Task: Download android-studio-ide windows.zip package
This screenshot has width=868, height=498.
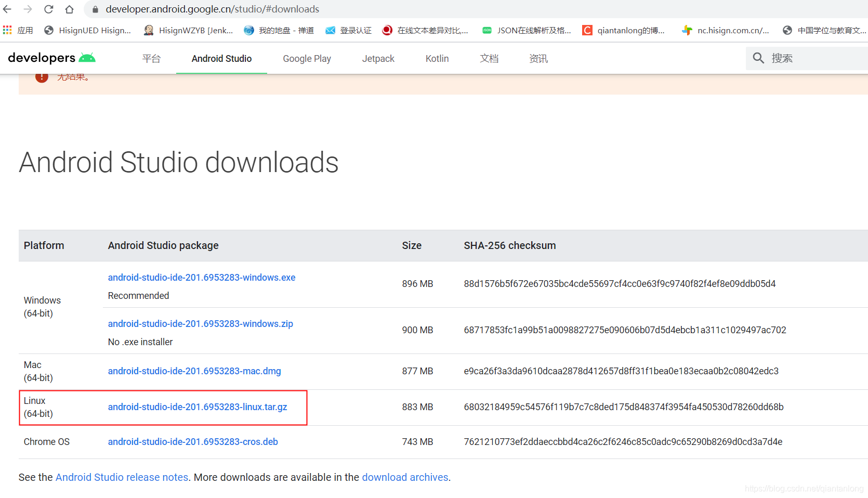Action: pos(201,324)
